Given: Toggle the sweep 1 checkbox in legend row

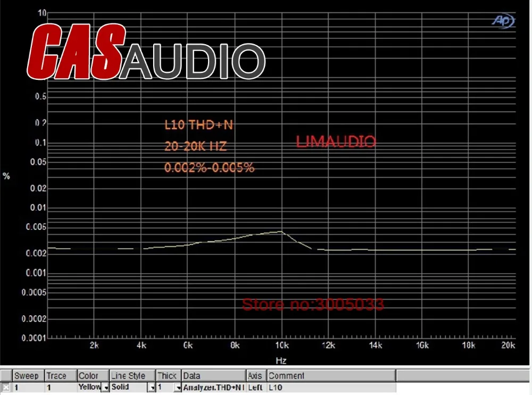Looking at the screenshot, I should [6, 387].
